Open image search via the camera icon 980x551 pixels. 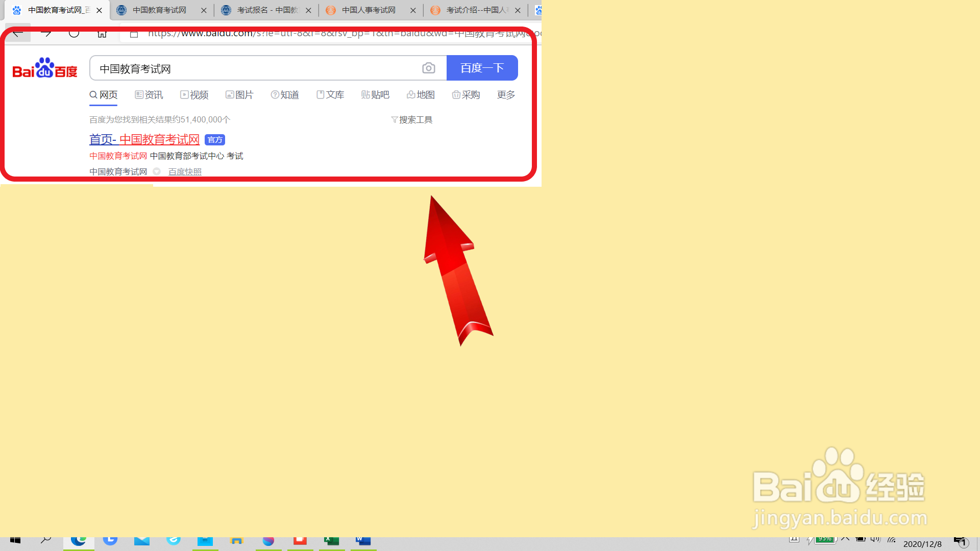[429, 68]
